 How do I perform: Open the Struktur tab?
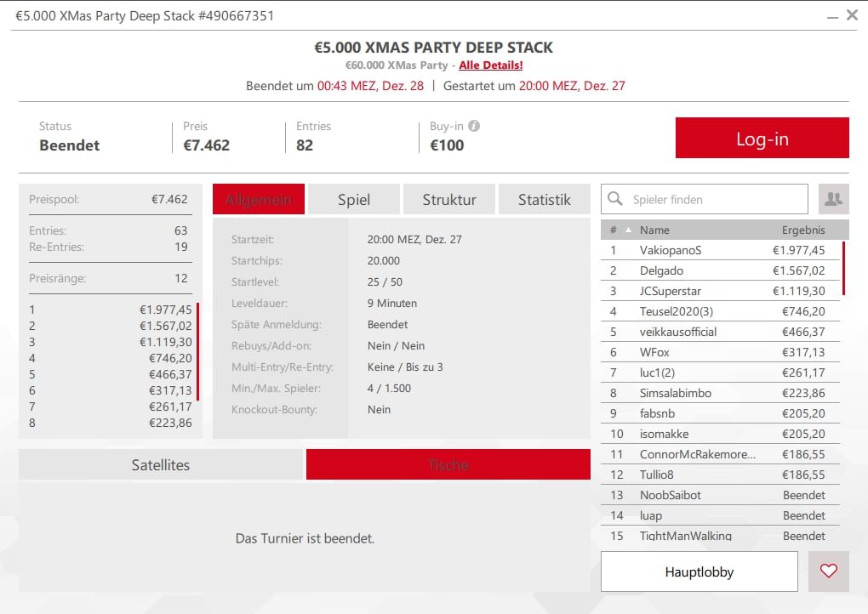click(x=448, y=200)
